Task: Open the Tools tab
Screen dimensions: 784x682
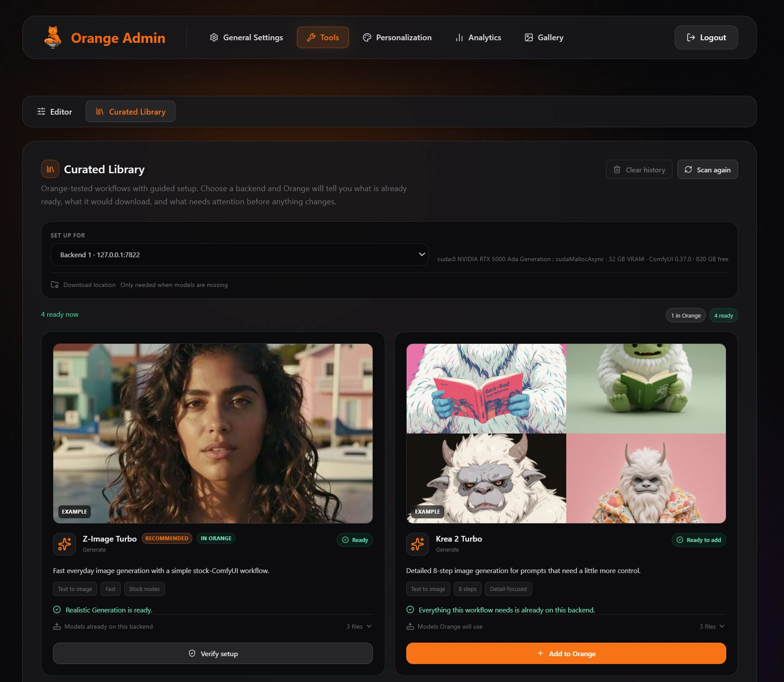Action: [x=323, y=38]
